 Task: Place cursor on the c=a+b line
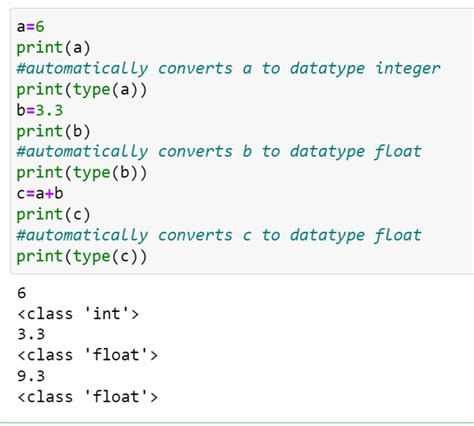[40, 193]
